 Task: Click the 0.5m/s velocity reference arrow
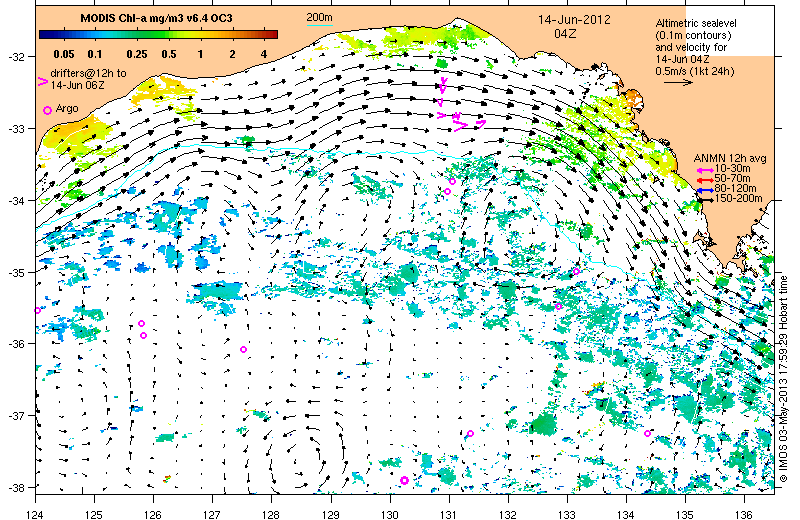coord(678,82)
